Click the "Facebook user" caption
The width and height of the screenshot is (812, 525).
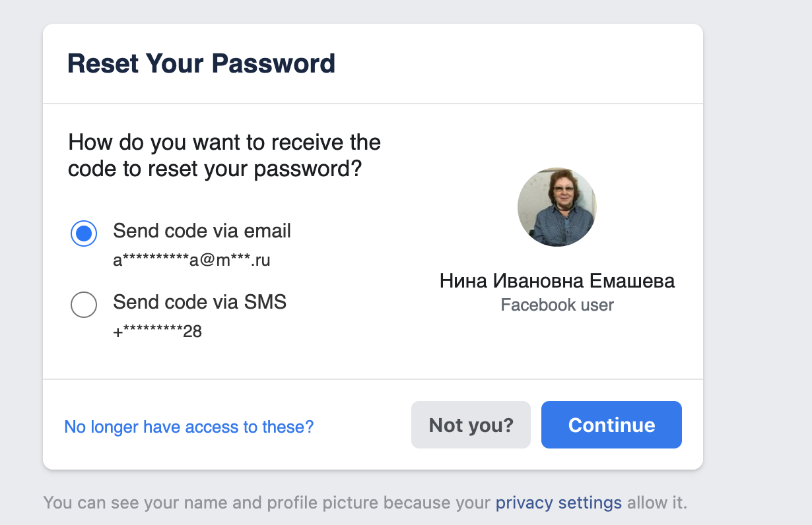[x=557, y=305]
